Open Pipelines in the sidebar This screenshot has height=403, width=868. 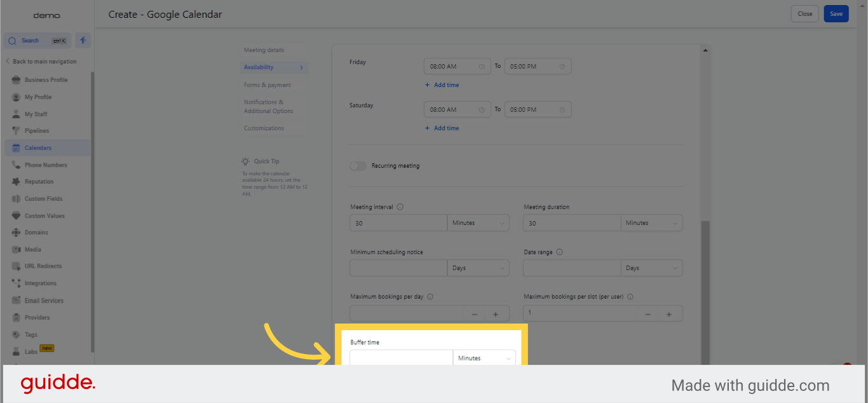tap(37, 131)
